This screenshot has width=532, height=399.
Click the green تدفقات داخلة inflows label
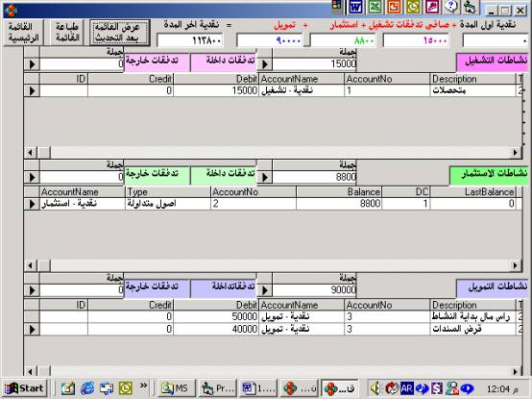224,175
